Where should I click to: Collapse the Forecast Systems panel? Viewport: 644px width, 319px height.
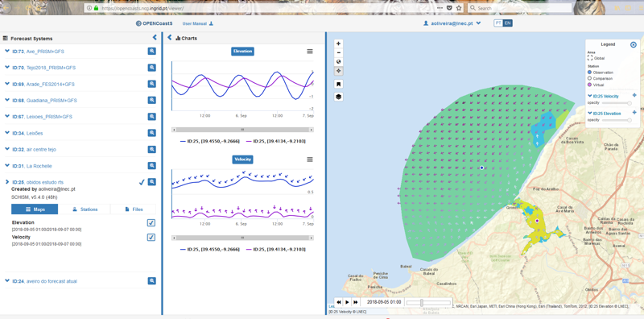[x=155, y=37]
